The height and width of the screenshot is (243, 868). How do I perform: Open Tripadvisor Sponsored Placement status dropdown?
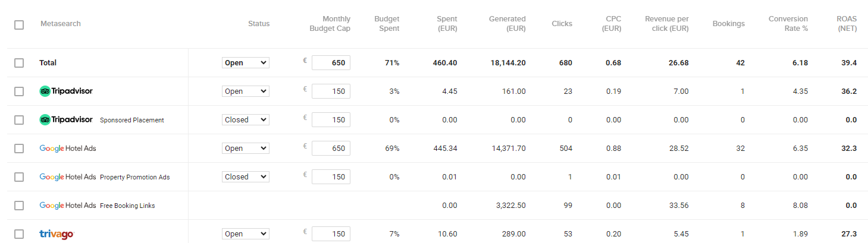tap(245, 120)
